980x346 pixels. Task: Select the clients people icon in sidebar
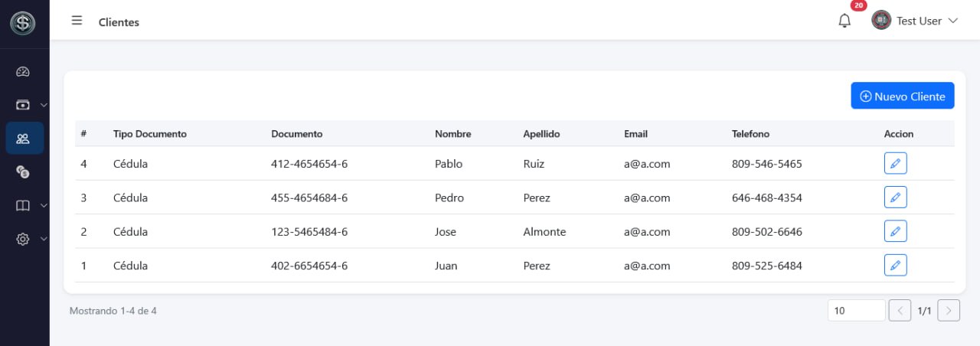coord(23,139)
